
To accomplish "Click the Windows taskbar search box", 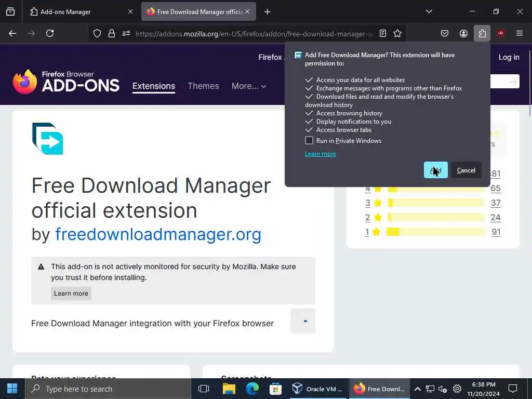I will pos(108,389).
